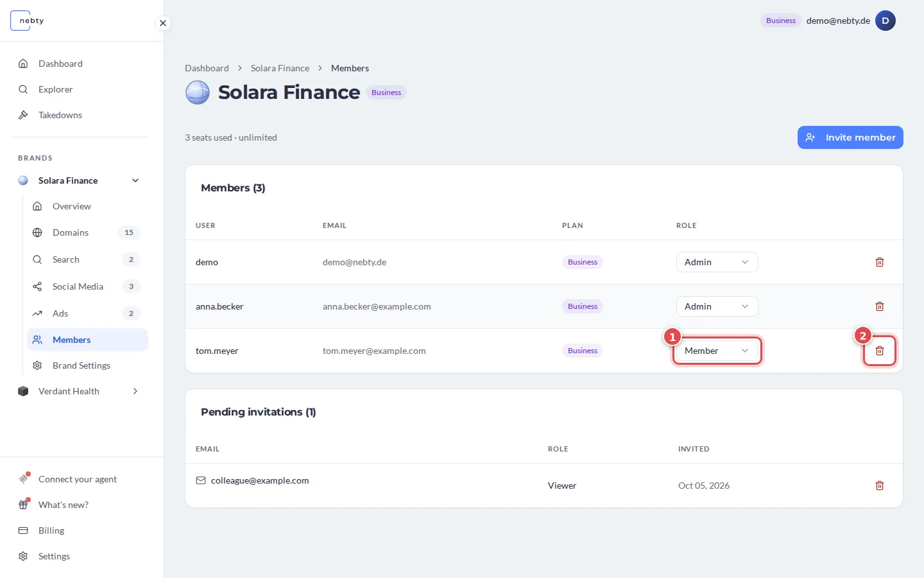Open the role dropdown for demo
The image size is (924, 578).
click(717, 262)
